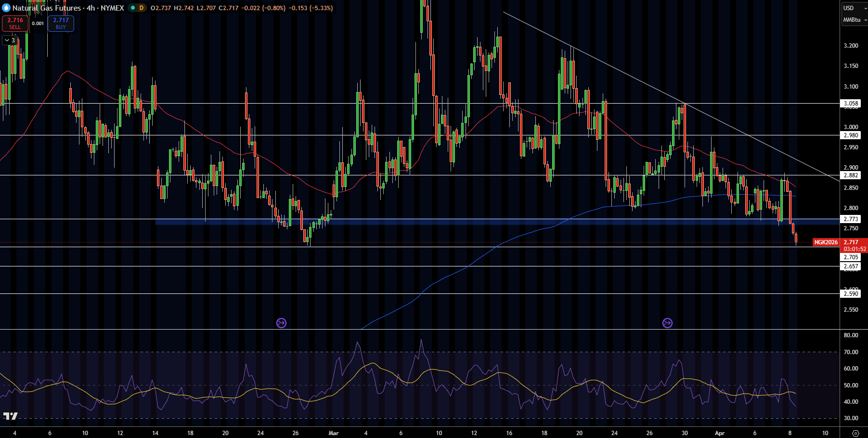The height and width of the screenshot is (438, 868).
Task: Click the low price value L2.707
Action: pyautogui.click(x=206, y=8)
